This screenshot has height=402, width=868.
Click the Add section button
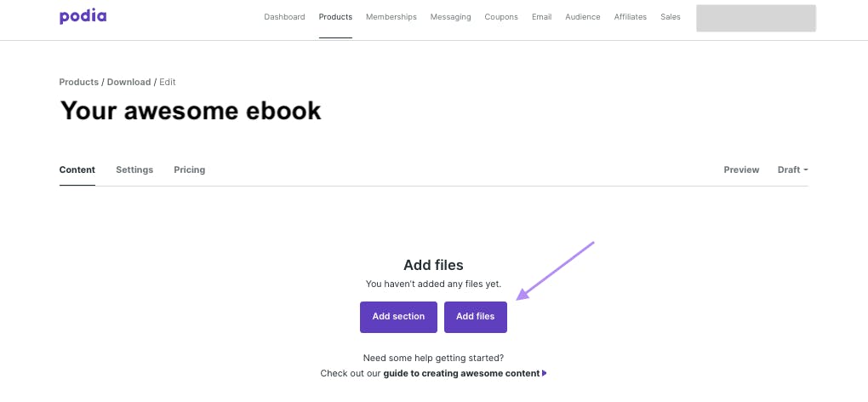tap(398, 317)
